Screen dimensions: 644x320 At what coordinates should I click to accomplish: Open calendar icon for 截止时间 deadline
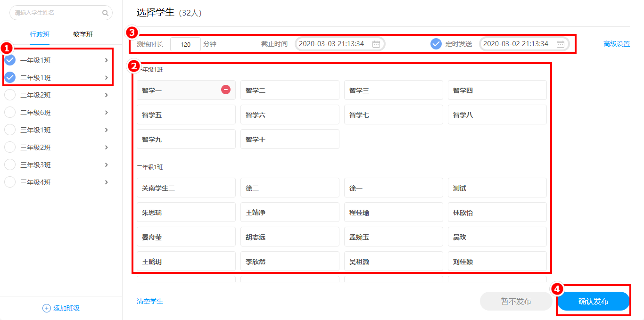(376, 44)
